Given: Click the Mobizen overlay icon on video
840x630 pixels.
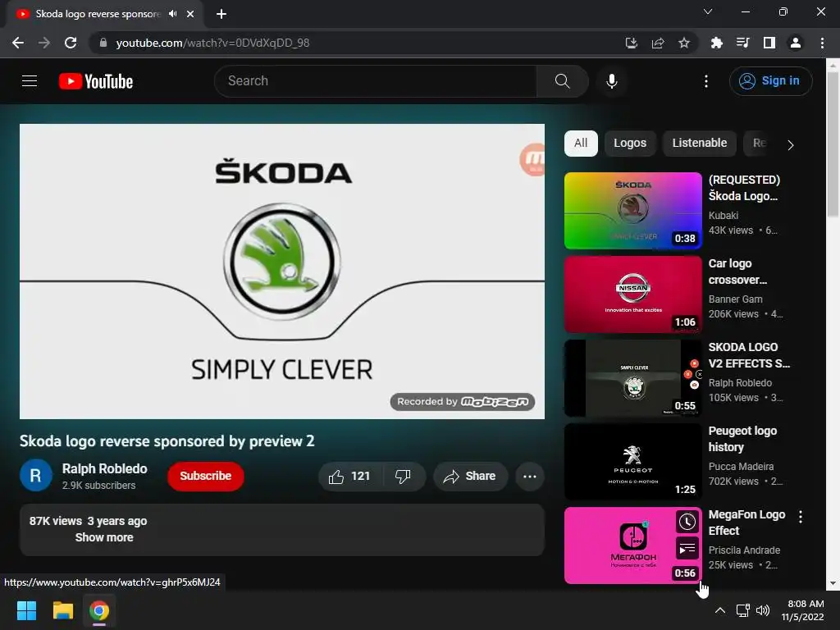Looking at the screenshot, I should [x=532, y=159].
